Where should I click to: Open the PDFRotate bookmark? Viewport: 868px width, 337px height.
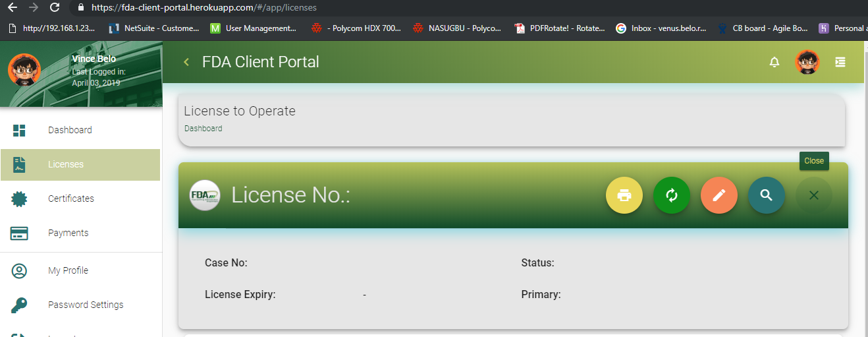[560, 28]
